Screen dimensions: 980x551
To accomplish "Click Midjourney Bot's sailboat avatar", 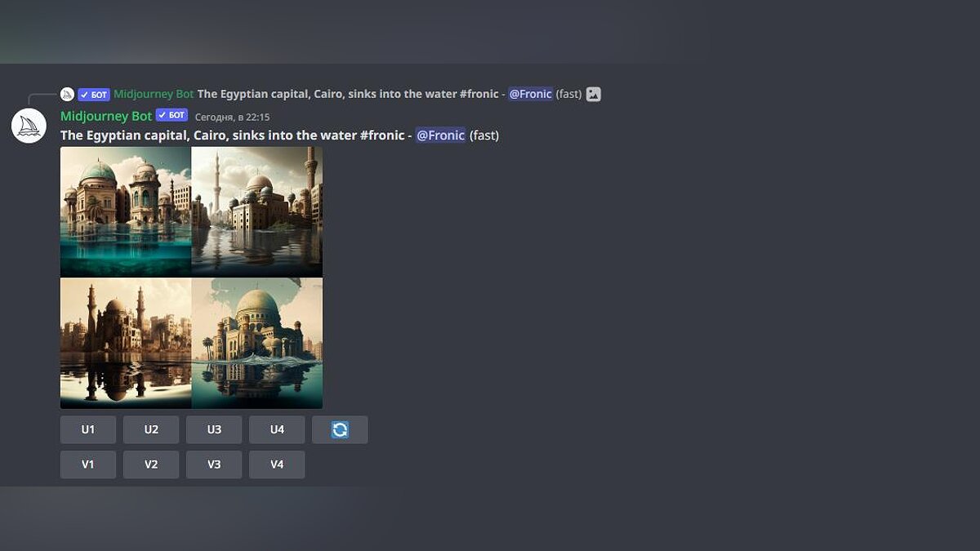I will pyautogui.click(x=29, y=124).
